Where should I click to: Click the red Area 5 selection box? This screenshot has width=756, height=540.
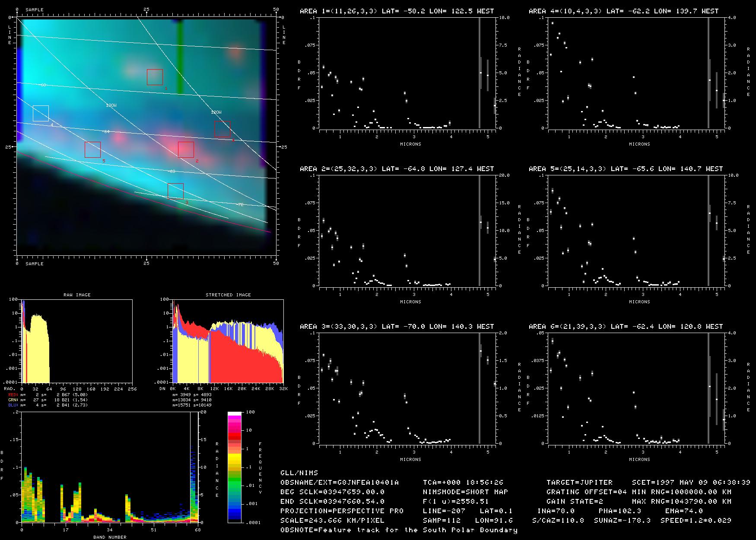tap(92, 149)
